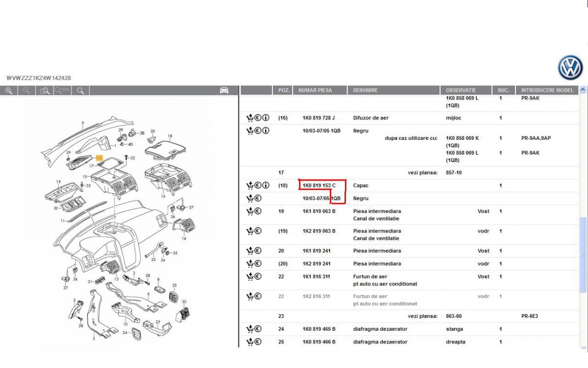The image size is (588, 368).
Task: Click the VW logo
Action: click(x=570, y=68)
